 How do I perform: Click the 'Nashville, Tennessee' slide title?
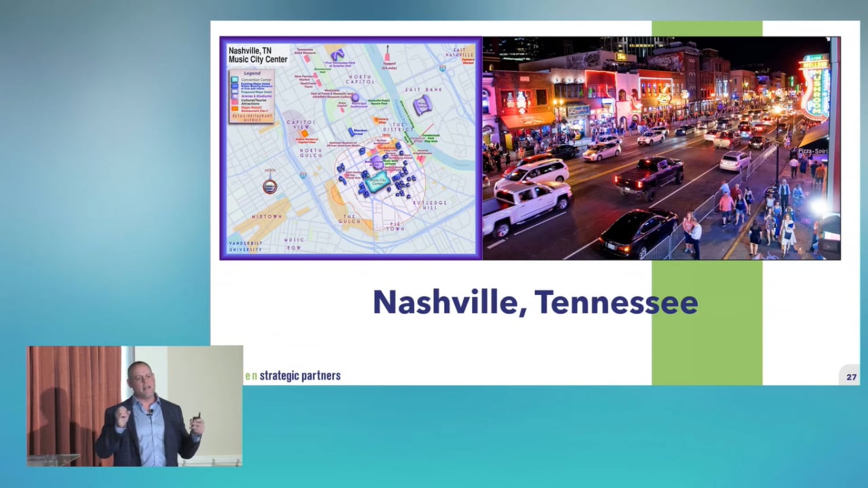535,302
